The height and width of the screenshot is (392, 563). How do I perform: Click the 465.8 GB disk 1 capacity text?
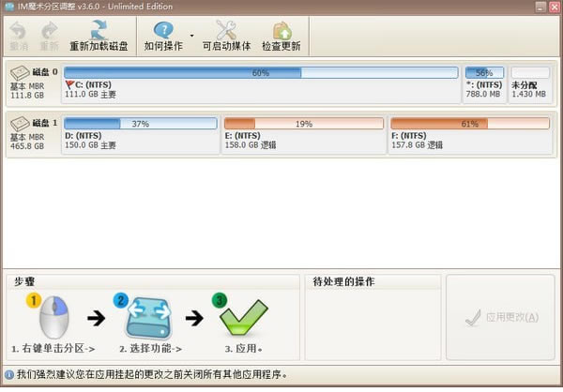click(27, 146)
